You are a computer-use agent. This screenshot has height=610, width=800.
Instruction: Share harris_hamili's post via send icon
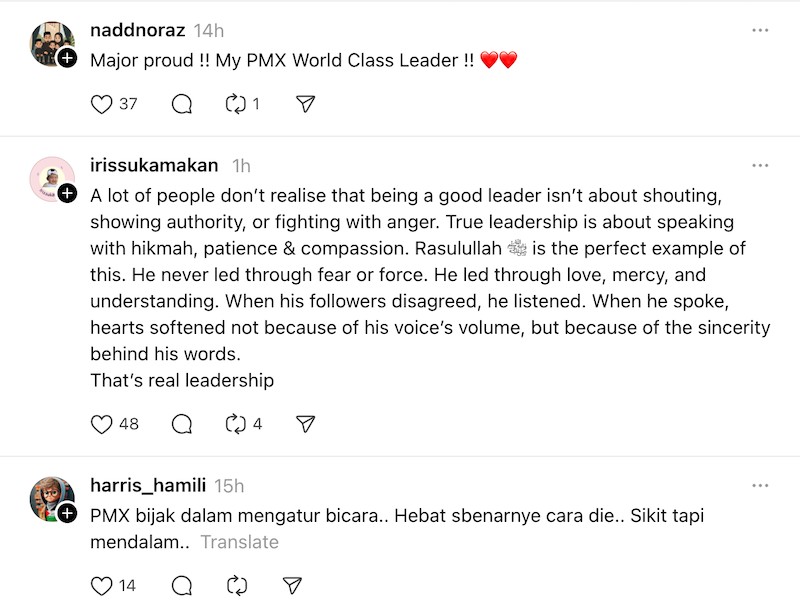point(292,585)
